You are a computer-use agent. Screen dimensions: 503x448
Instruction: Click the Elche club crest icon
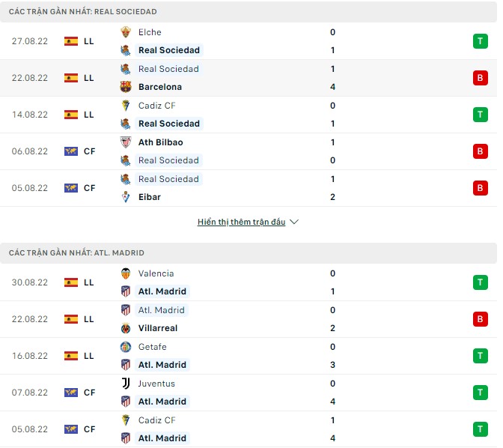[126, 32]
